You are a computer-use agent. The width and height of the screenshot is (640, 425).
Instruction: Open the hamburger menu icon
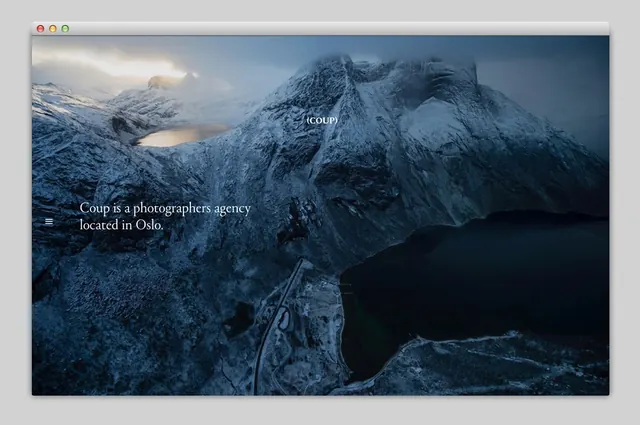[49, 222]
